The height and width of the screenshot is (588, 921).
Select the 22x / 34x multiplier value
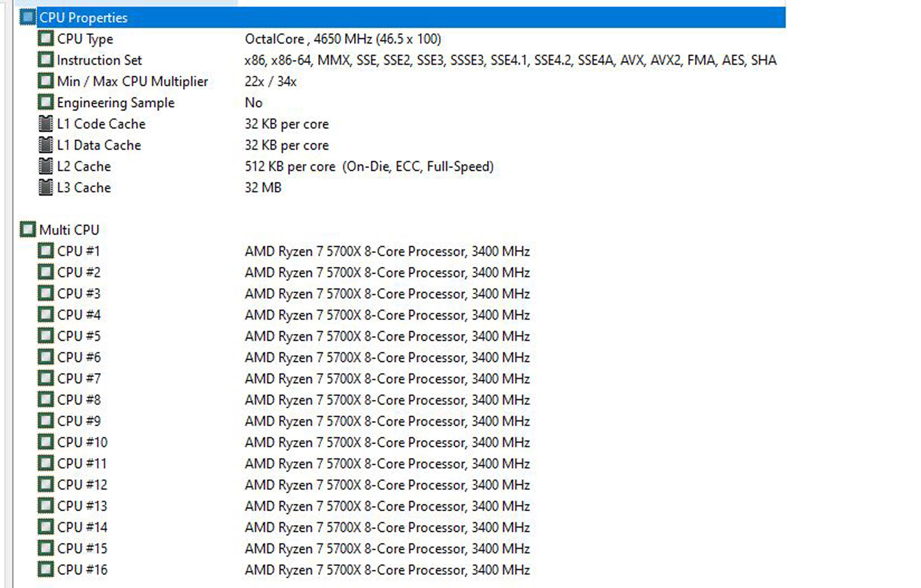click(270, 81)
